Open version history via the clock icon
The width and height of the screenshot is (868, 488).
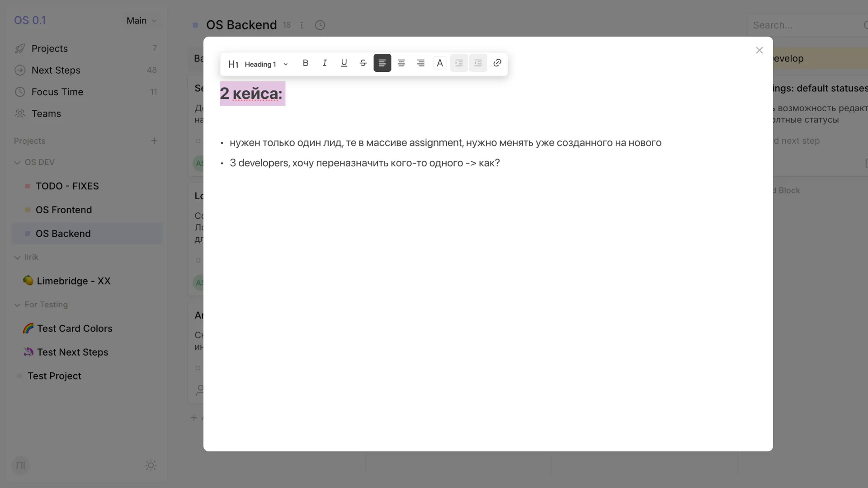320,25
